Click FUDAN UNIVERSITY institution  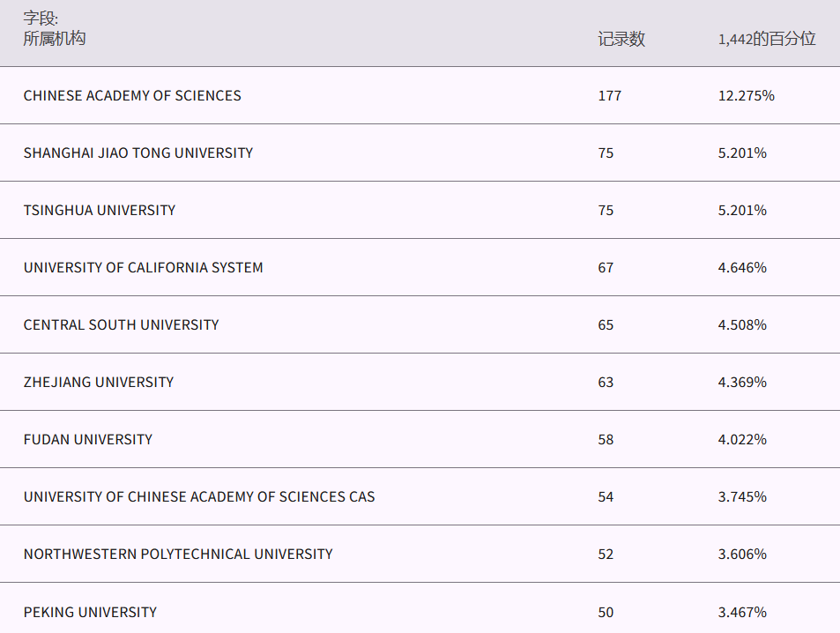click(88, 439)
